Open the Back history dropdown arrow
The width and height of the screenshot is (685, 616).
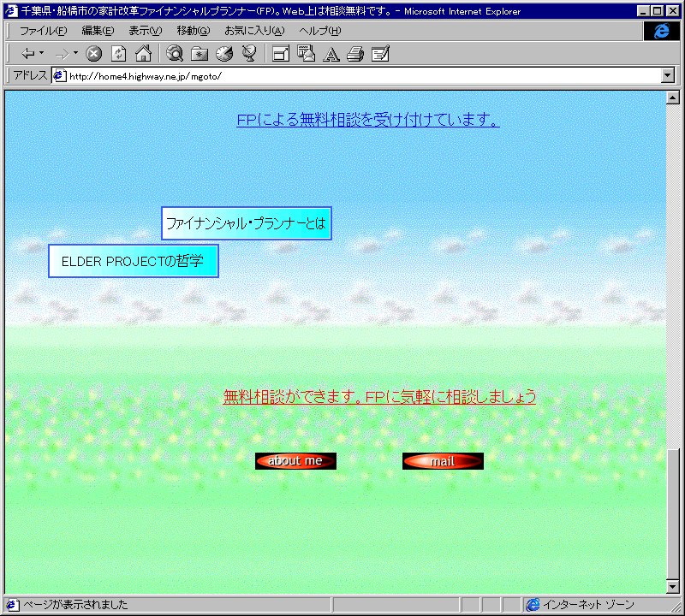[x=41, y=53]
